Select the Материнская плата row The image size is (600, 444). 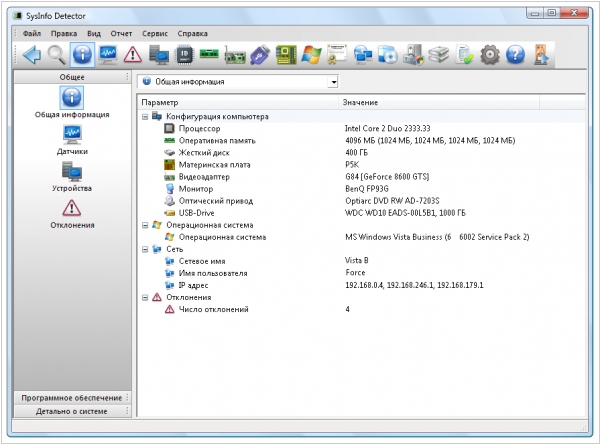[362, 165]
